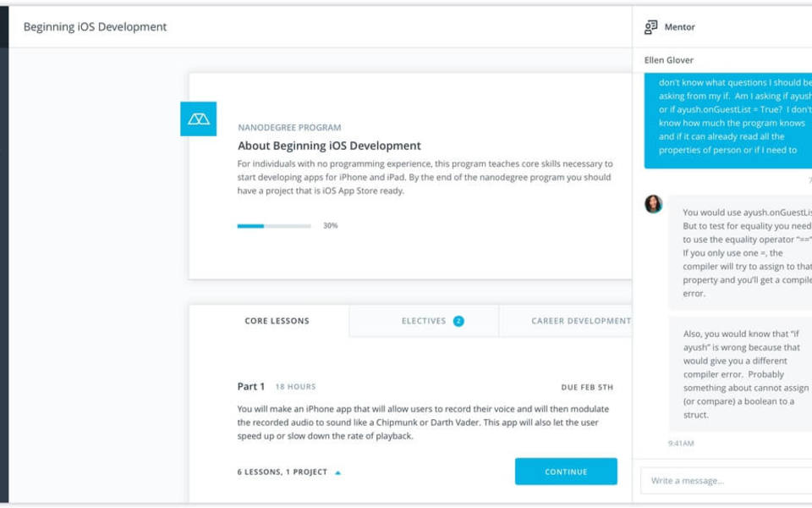
Task: Click the Mentor panel heading
Action: (x=679, y=27)
